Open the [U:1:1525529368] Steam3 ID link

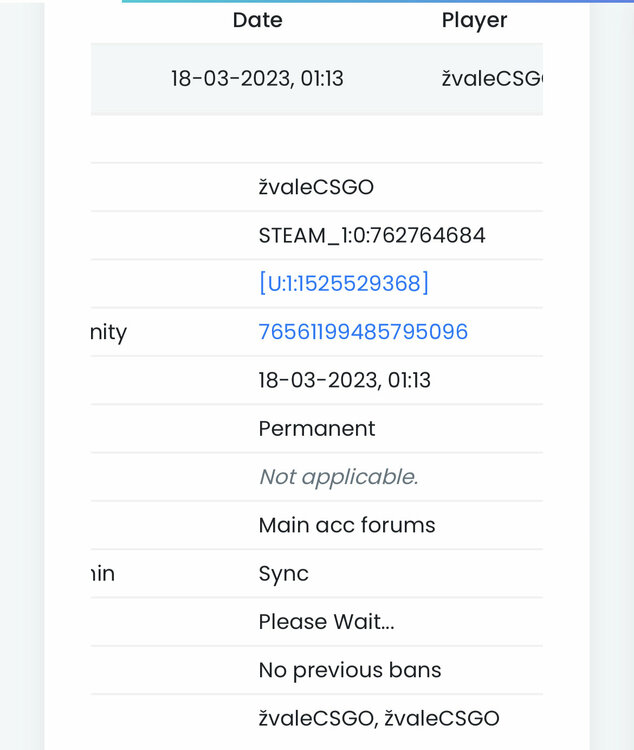tap(343, 284)
